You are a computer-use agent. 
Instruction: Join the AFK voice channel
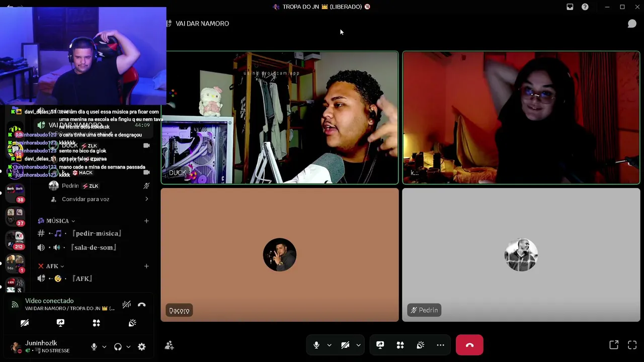pyautogui.click(x=92, y=279)
